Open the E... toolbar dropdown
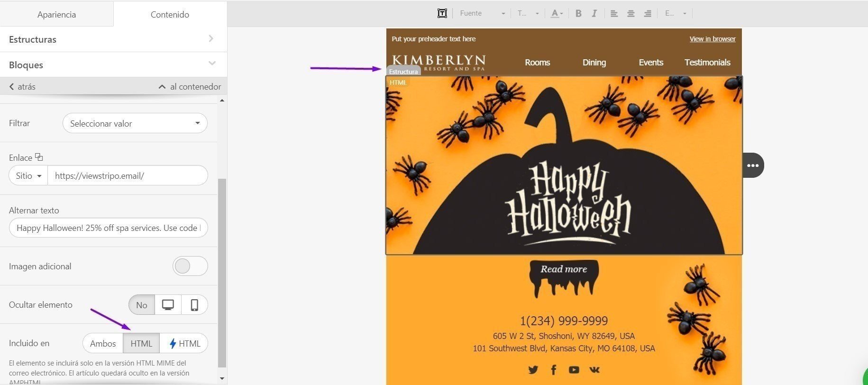The width and height of the screenshot is (868, 385). tap(676, 13)
